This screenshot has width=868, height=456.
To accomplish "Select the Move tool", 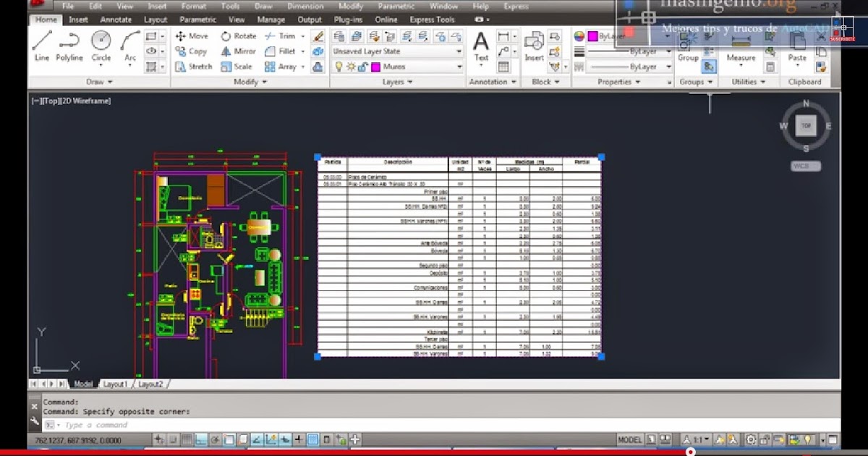I will 190,35.
